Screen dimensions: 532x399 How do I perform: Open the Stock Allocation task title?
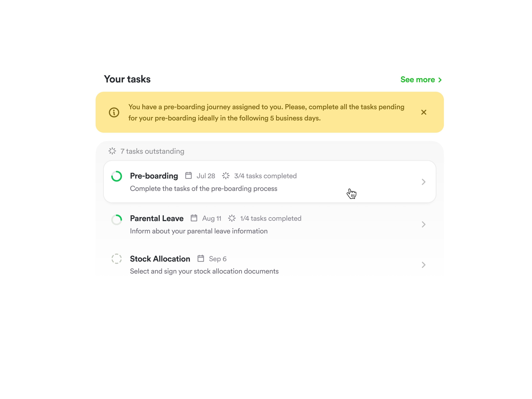coord(160,259)
